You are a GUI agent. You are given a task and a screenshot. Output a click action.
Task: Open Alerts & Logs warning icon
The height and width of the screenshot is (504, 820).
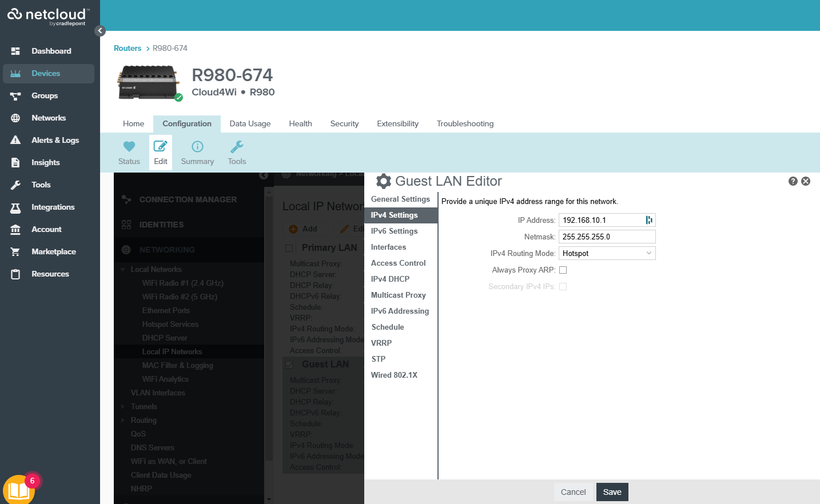[15, 141]
